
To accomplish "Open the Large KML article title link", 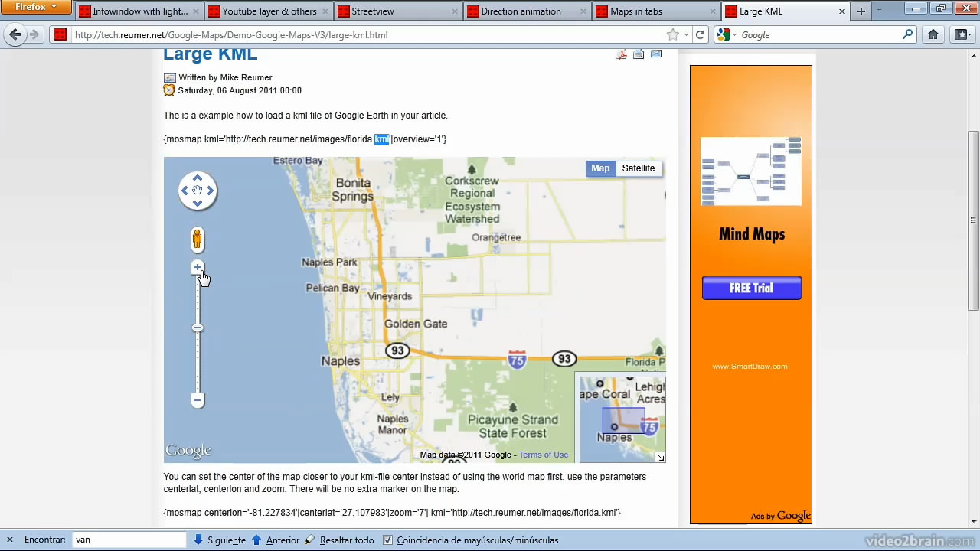I will pyautogui.click(x=211, y=54).
